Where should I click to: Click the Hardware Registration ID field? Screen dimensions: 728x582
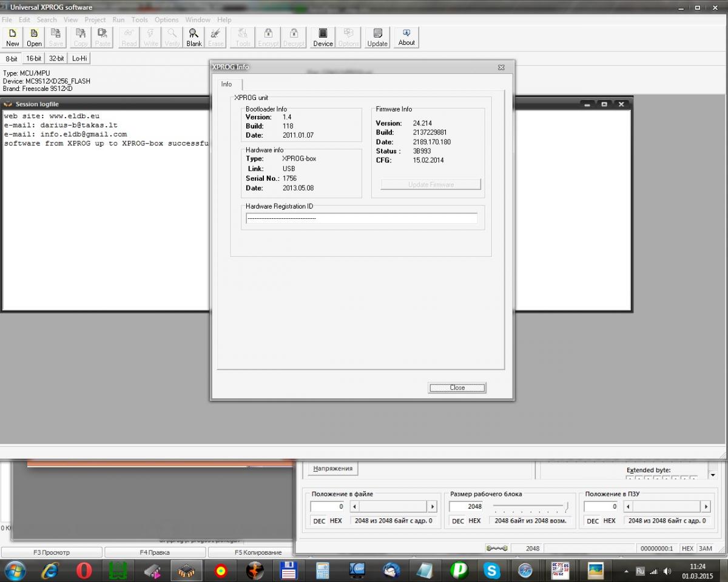tap(362, 218)
